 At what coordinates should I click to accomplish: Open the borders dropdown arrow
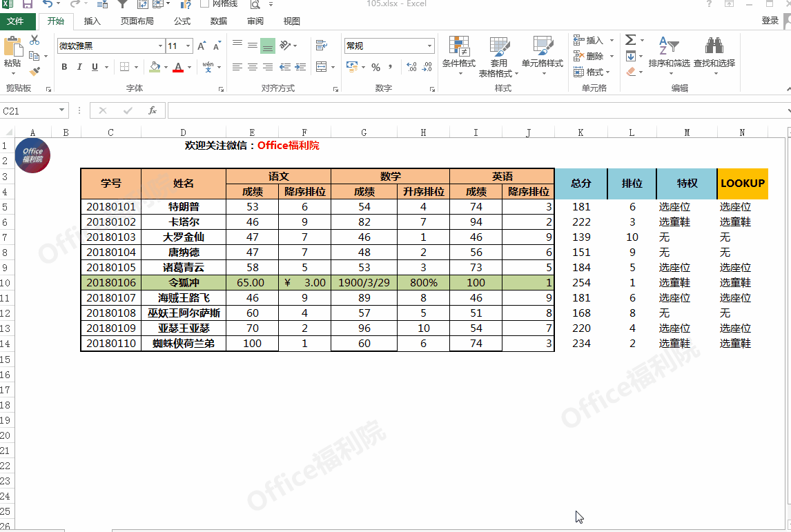(x=137, y=67)
